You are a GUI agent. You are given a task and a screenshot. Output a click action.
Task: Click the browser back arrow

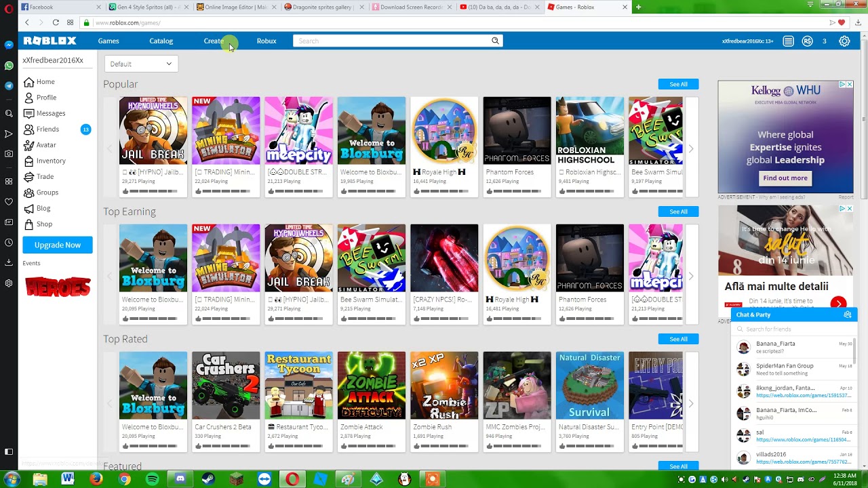26,22
